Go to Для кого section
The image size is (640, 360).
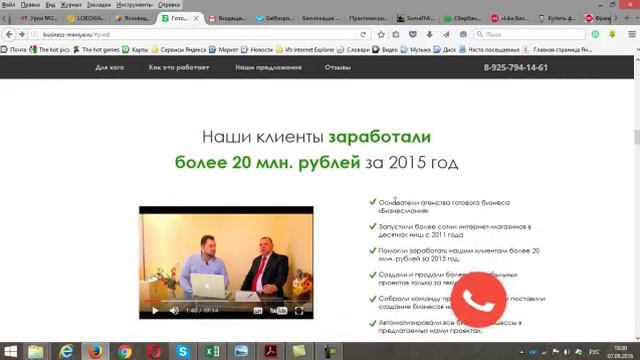[110, 67]
